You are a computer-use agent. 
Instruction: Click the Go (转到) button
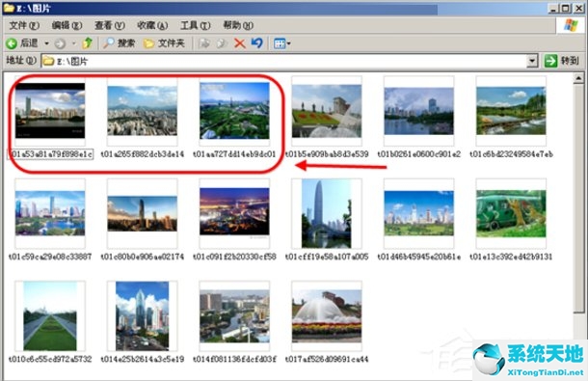point(561,61)
